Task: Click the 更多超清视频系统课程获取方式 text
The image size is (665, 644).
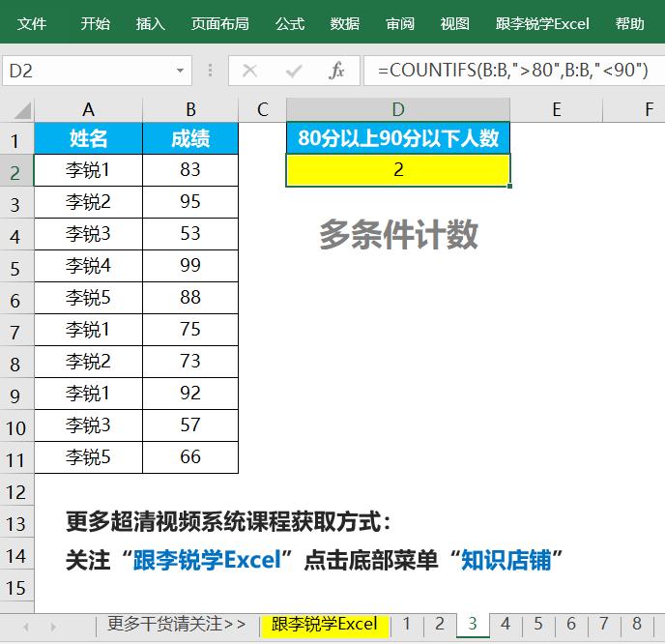Action: (224, 521)
